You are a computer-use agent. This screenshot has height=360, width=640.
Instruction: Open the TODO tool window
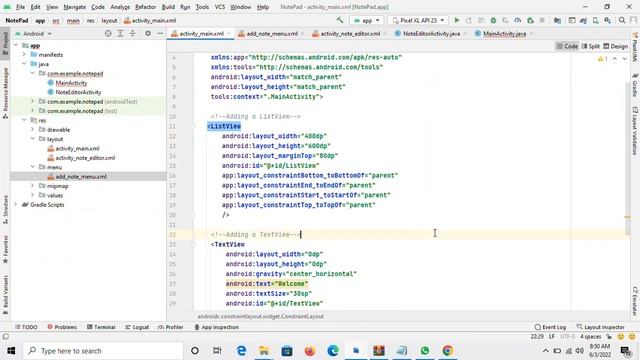coord(26,327)
